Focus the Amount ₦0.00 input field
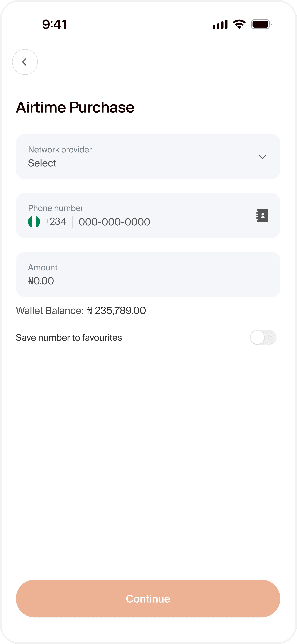 (148, 274)
